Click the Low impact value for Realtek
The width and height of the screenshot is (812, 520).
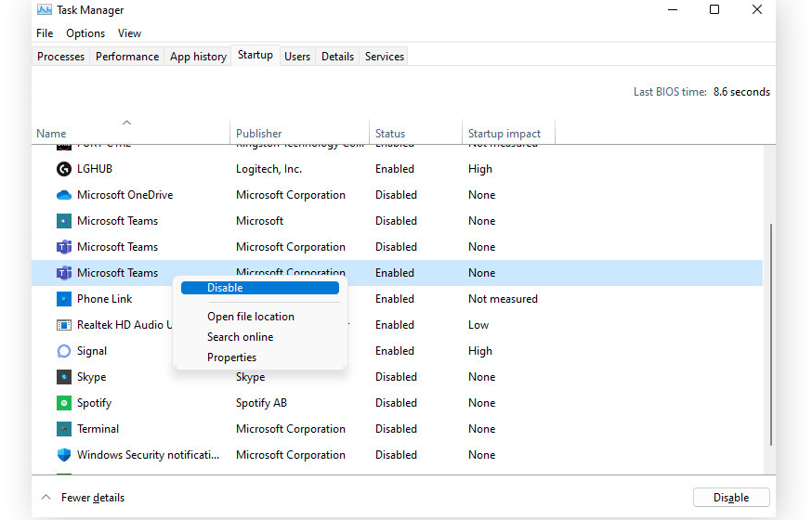pyautogui.click(x=478, y=325)
